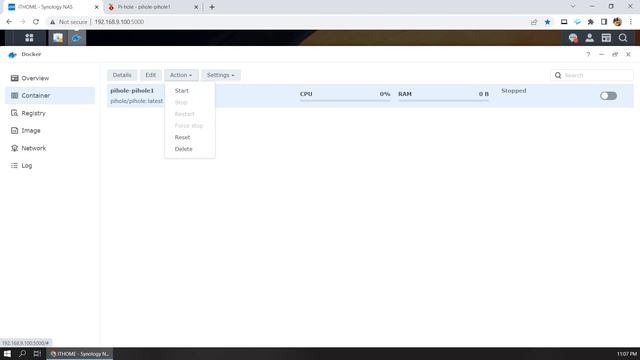Image resolution: width=640 pixels, height=360 pixels.
Task: Click the Not secure warning icon
Action: 53,22
